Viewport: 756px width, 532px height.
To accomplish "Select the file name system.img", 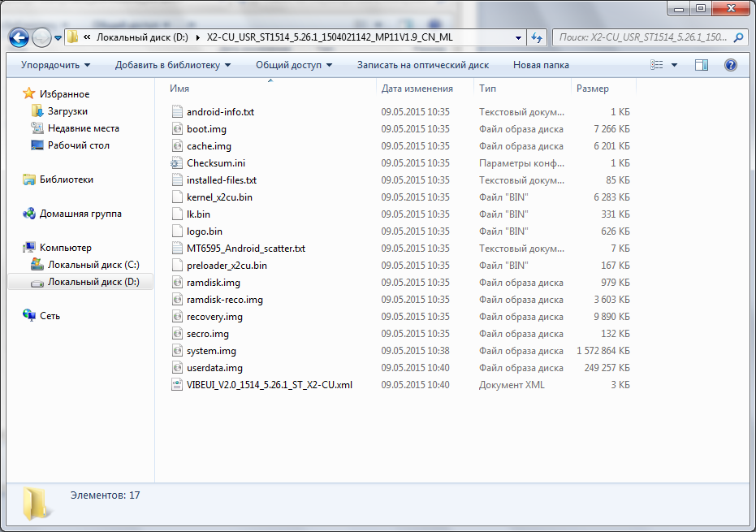I will 211,351.
